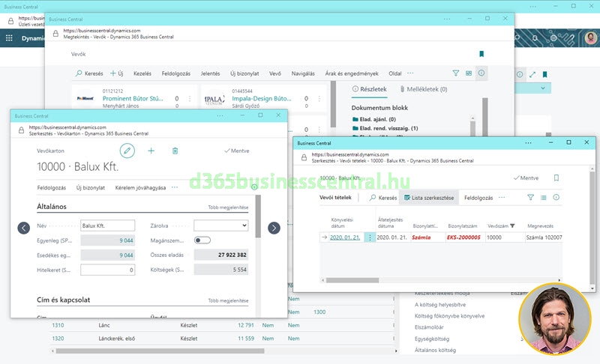Click the Hitelkeret input field
600x364 pixels.
(x=107, y=270)
